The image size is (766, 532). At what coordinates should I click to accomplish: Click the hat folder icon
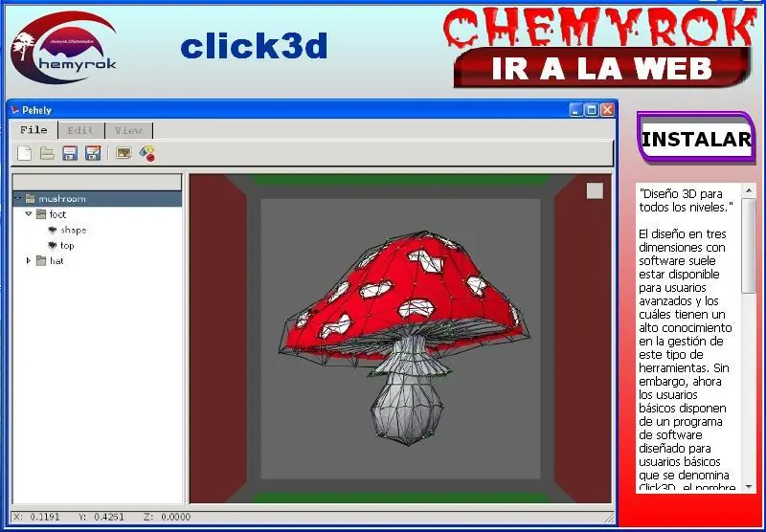tap(41, 261)
